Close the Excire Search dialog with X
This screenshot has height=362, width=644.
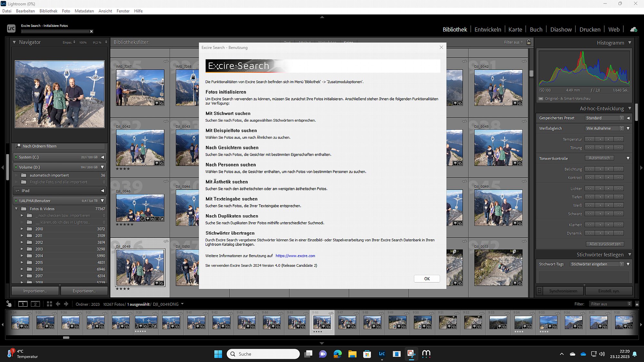[441, 47]
